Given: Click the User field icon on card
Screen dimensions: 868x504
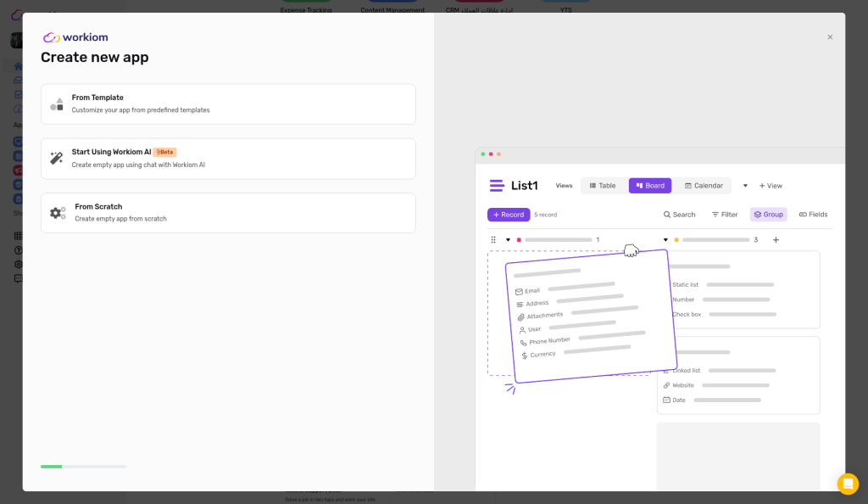Looking at the screenshot, I should pyautogui.click(x=522, y=330).
